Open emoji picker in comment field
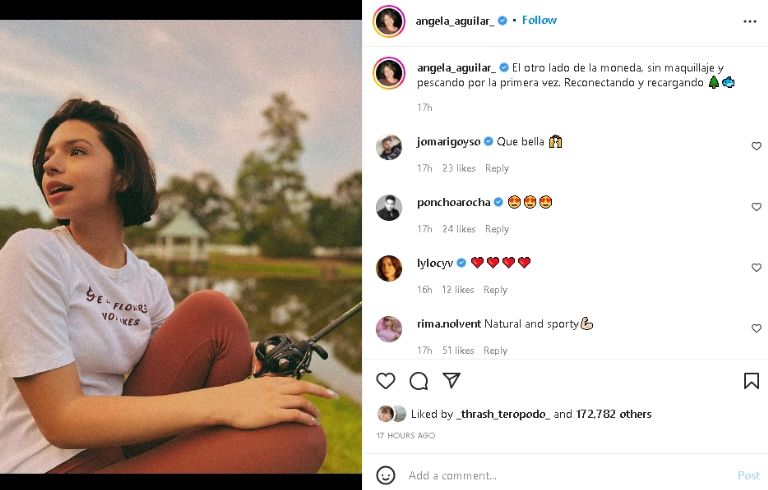768x490 pixels. pos(386,475)
